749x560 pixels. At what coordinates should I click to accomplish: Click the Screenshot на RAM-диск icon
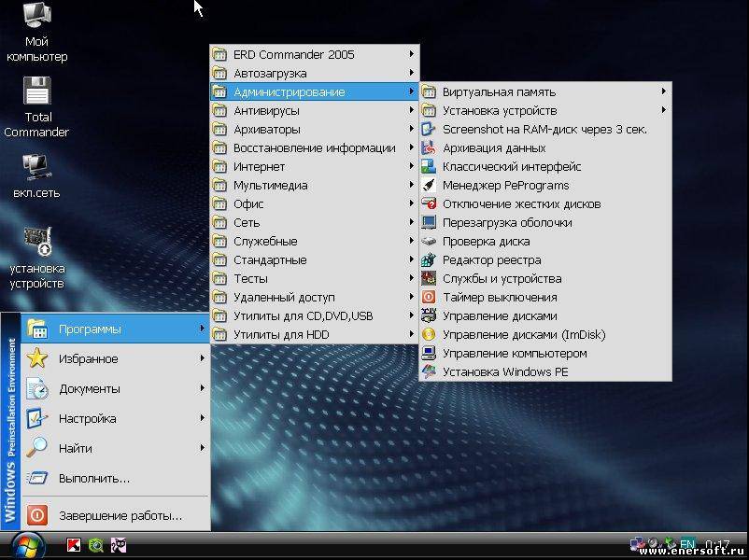tap(429, 130)
